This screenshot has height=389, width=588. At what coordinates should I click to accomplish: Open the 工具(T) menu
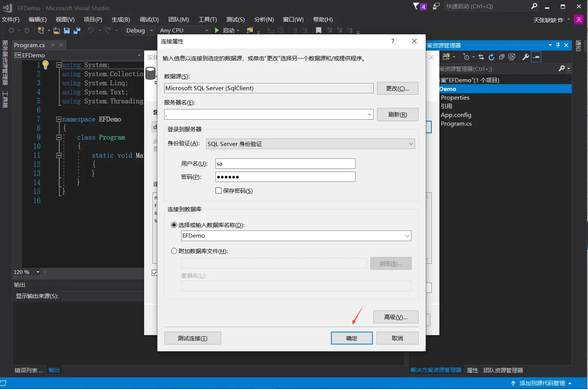coord(208,20)
